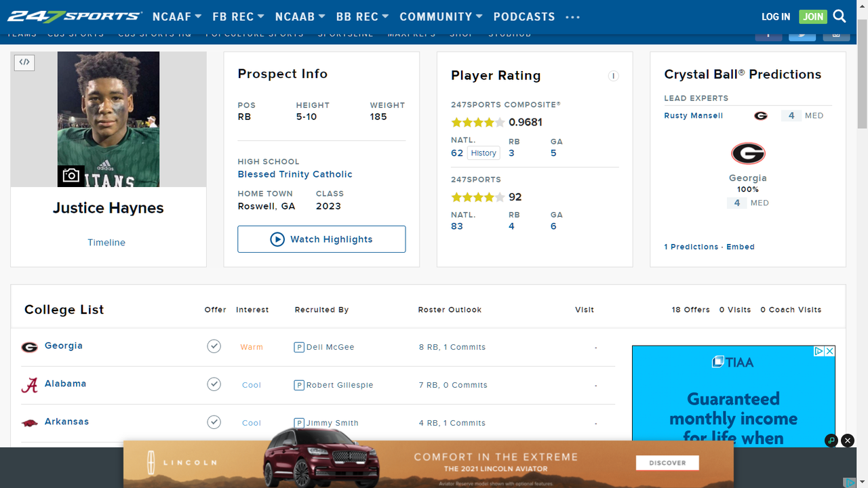Click the Arkansas offer checkmark
Viewport: 868px width, 488px height.
point(214,422)
